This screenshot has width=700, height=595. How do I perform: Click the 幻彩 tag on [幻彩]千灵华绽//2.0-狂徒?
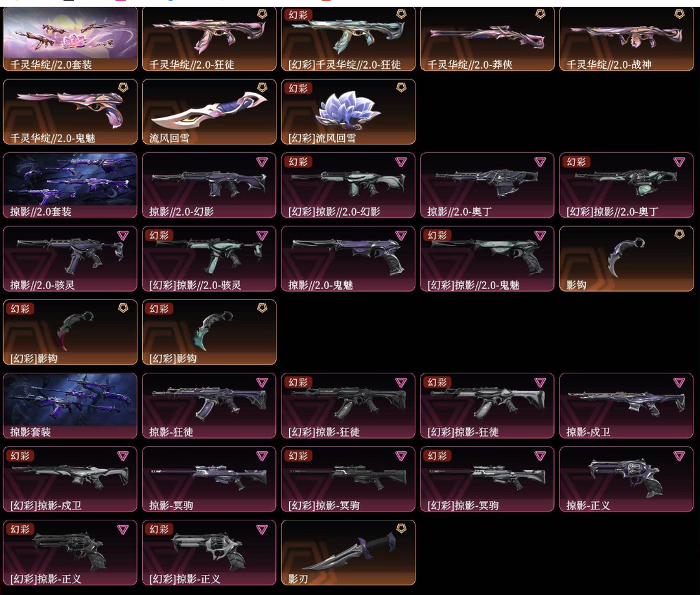[x=297, y=15]
